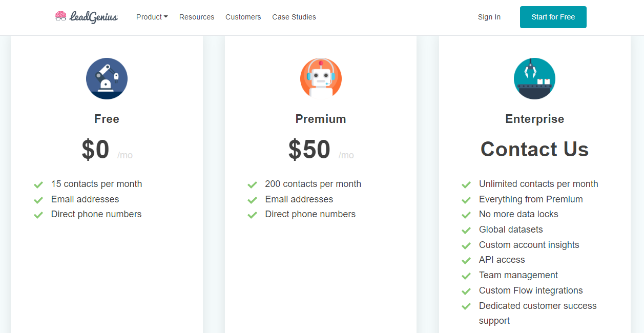Click the Sign In link
This screenshot has width=644, height=333.
pyautogui.click(x=489, y=17)
